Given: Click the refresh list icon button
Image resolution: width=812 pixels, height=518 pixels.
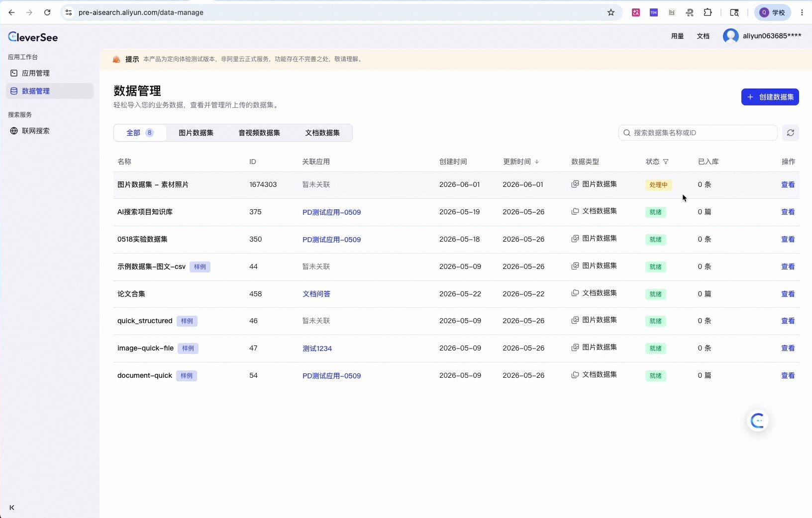Looking at the screenshot, I should (791, 133).
